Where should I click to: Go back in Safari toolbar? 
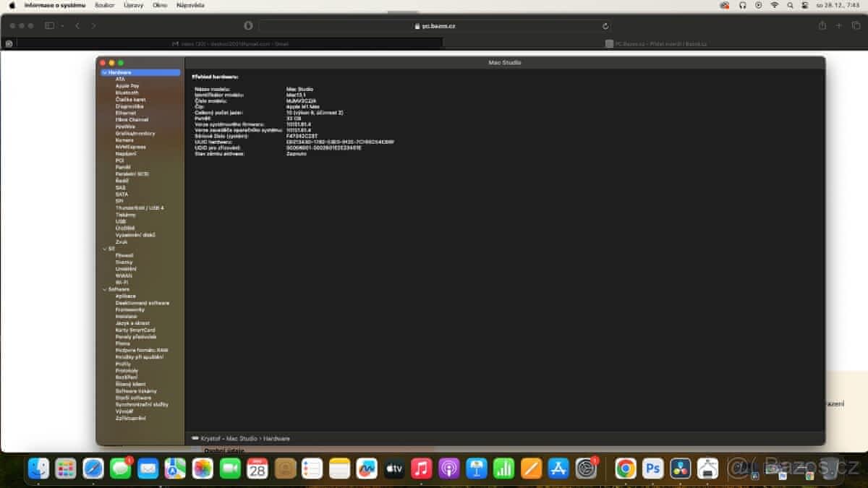point(77,25)
